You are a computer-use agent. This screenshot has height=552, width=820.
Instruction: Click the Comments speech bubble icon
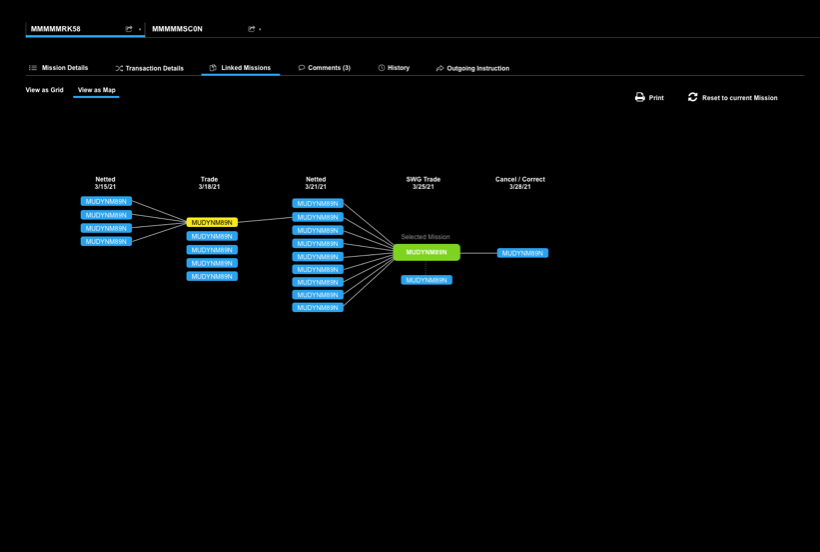pos(301,68)
